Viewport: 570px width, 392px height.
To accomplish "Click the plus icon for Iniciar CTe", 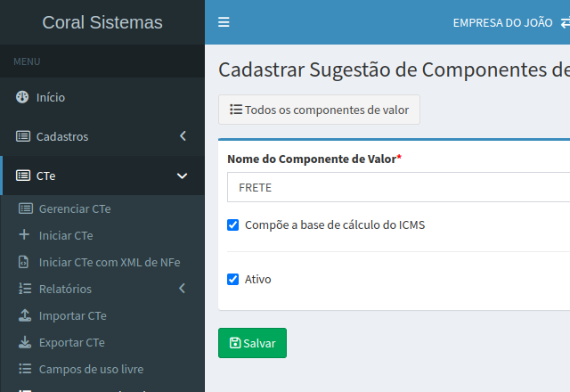I will [x=24, y=235].
